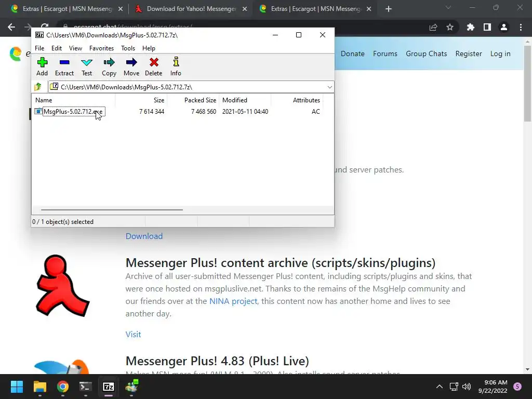Show hidden system tray icons chevron
Viewport: 532px width, 399px height.
click(440, 387)
